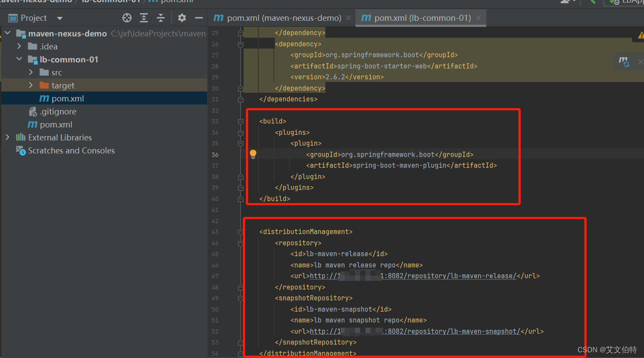The image size is (644, 358).
Task: Open Project panel settings gear
Action: tap(182, 18)
